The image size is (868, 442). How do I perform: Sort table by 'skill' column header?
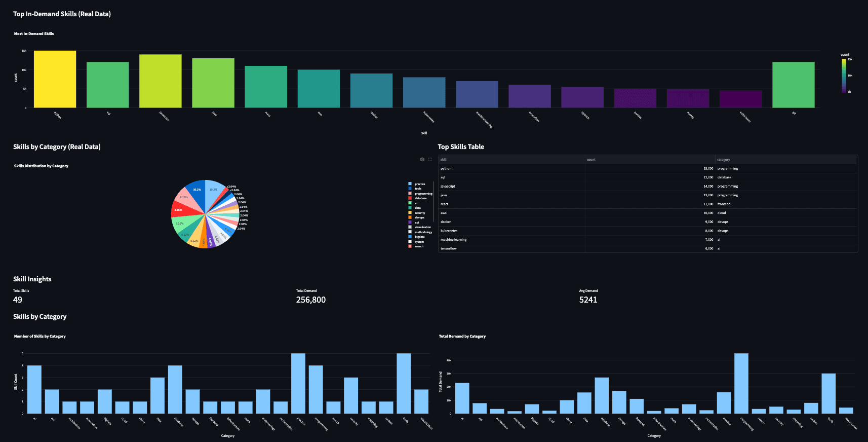tap(511, 160)
